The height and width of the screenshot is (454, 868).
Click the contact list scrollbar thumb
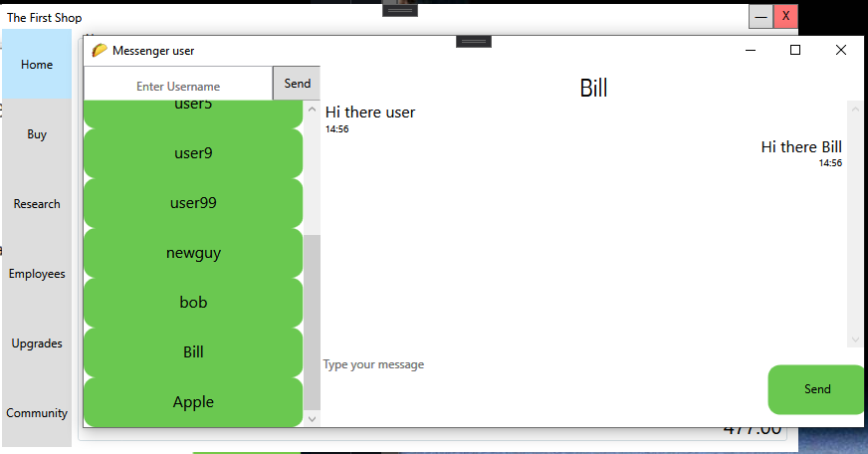pyautogui.click(x=312, y=323)
